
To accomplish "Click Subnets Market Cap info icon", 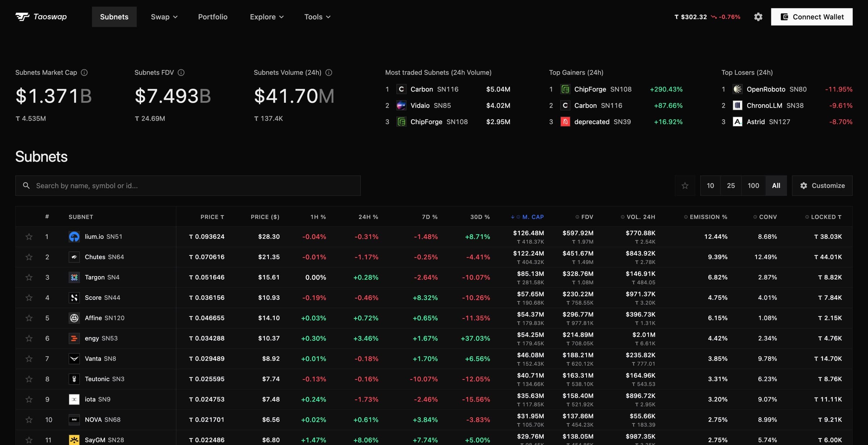I will [x=84, y=72].
